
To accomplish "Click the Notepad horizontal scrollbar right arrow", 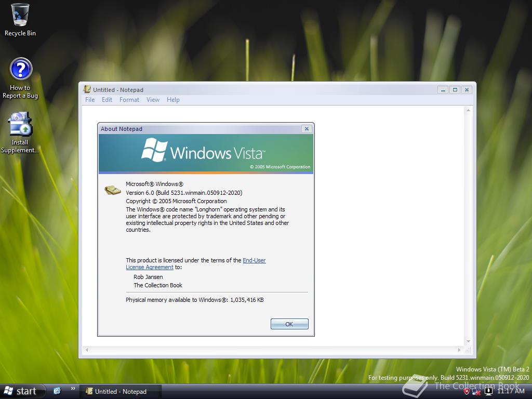I will pyautogui.click(x=459, y=350).
